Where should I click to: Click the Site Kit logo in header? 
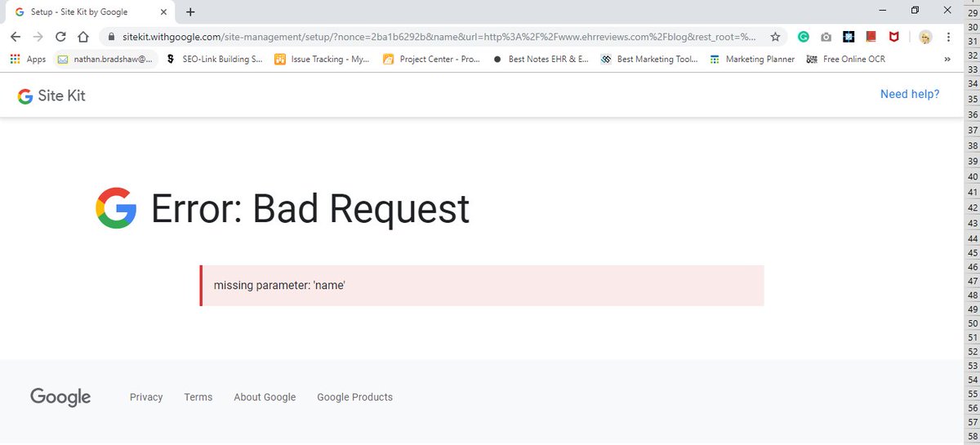(51, 96)
